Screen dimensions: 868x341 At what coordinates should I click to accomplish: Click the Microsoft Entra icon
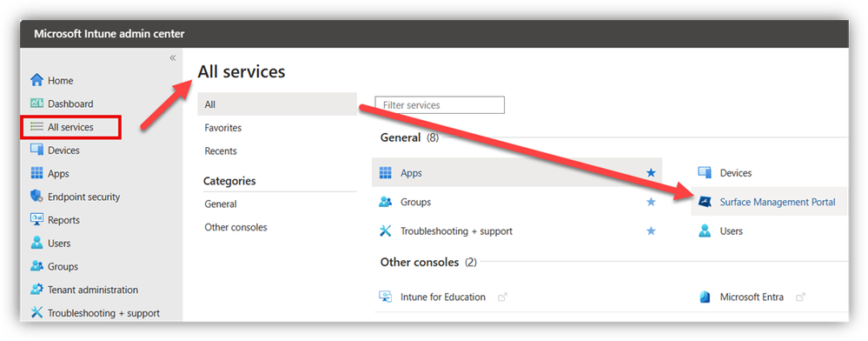(x=705, y=298)
